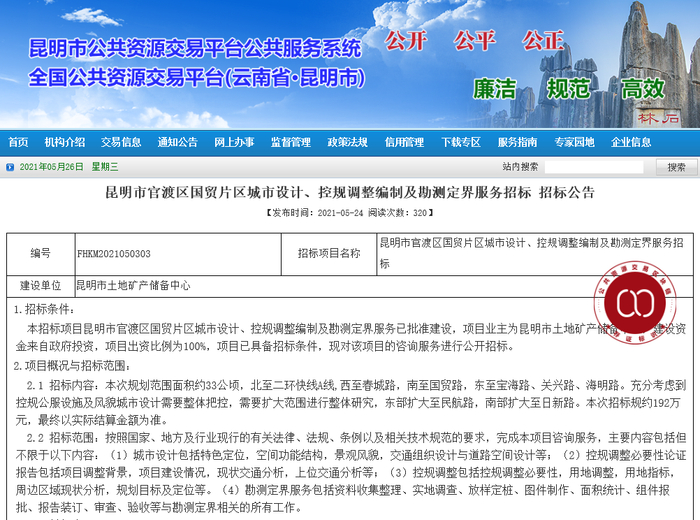
Task: Click the red 公平 banner text
Action: coord(475,41)
